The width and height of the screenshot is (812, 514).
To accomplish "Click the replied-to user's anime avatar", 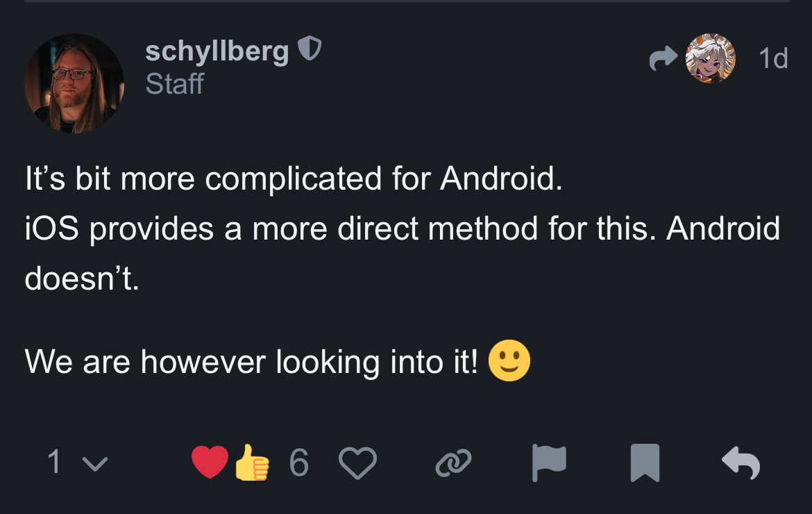I will [x=710, y=58].
